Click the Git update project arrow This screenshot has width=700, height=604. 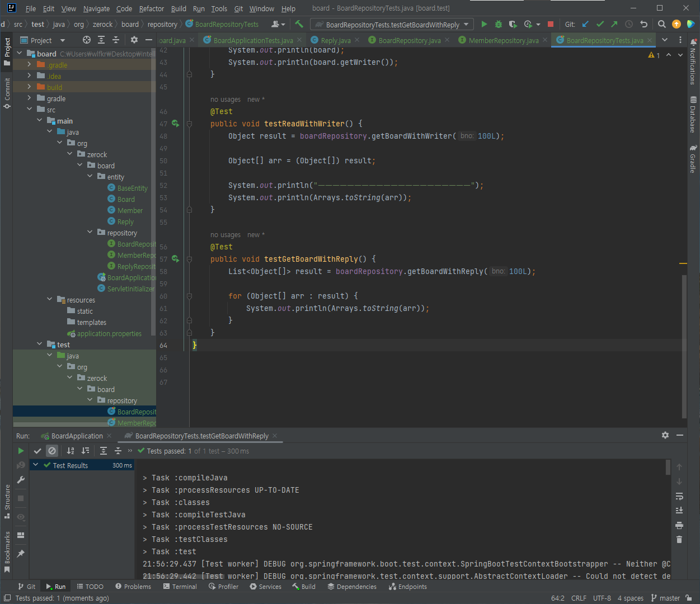pyautogui.click(x=585, y=24)
